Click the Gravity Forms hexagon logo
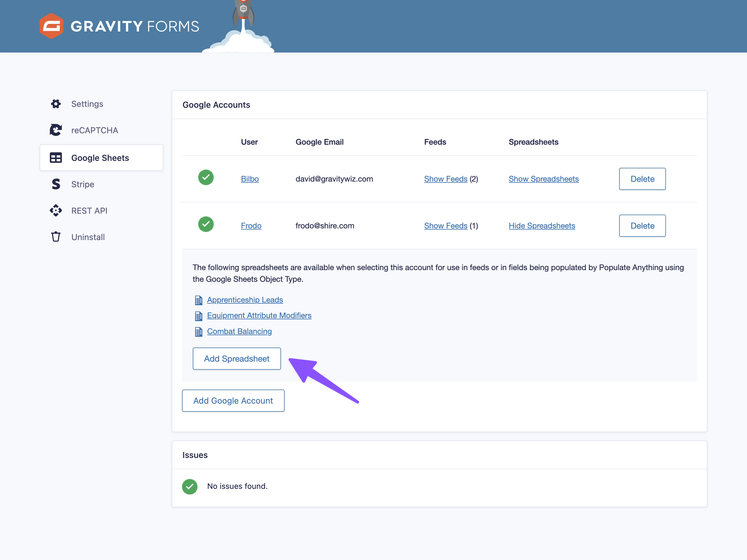 (51, 26)
